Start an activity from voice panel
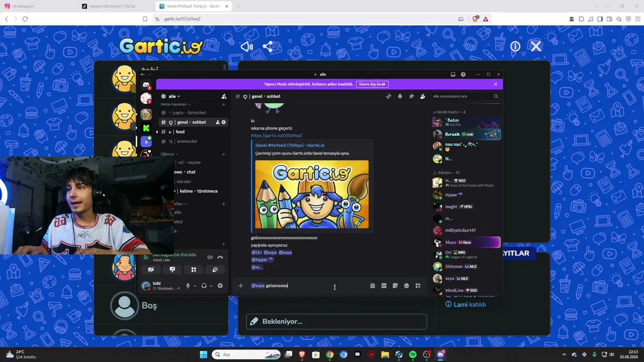The width and height of the screenshot is (644, 362). tap(194, 269)
